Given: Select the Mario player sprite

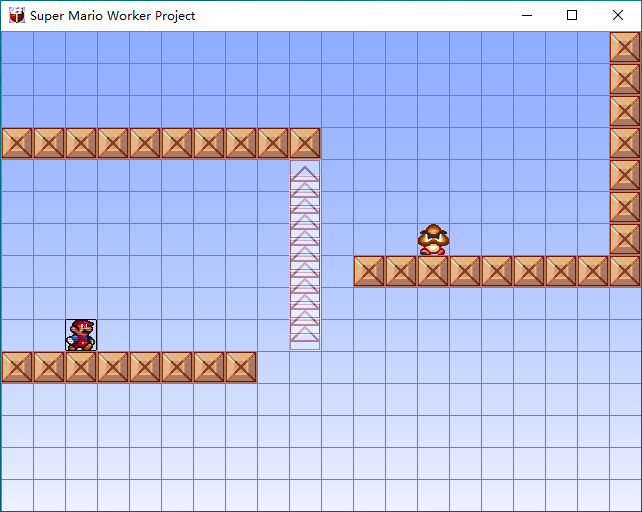Looking at the screenshot, I should (x=81, y=335).
